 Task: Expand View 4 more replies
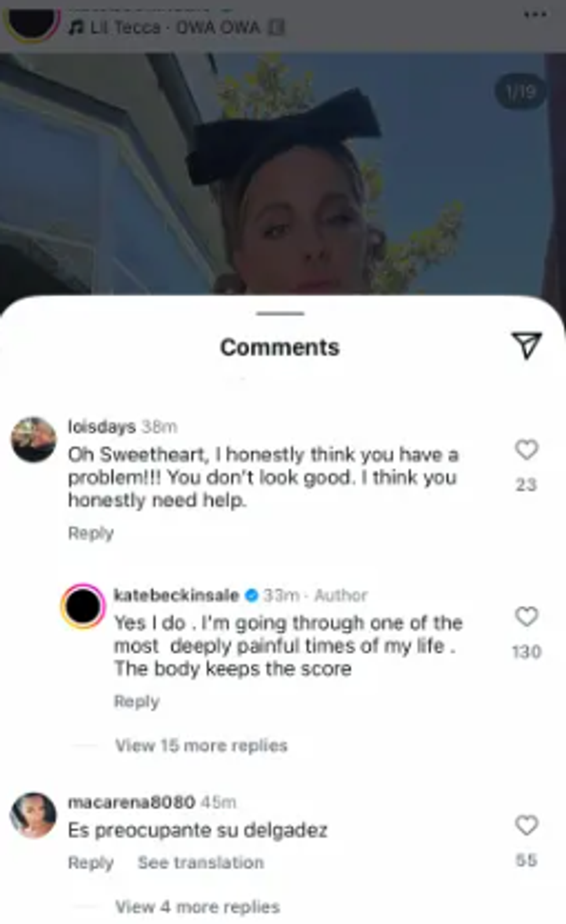[198, 907]
